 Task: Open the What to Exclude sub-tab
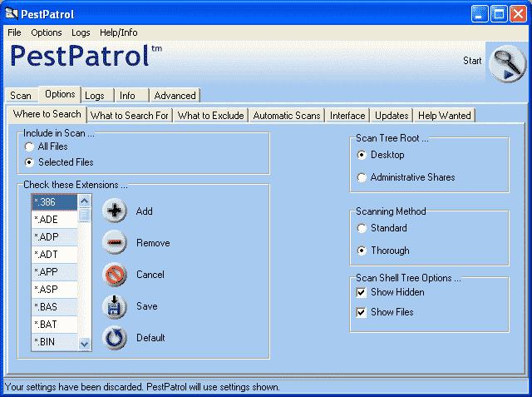pyautogui.click(x=211, y=116)
